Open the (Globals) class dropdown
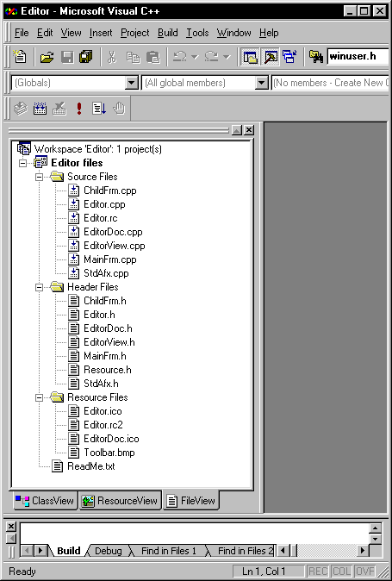Viewport: 392px width, 581px height. [x=132, y=83]
